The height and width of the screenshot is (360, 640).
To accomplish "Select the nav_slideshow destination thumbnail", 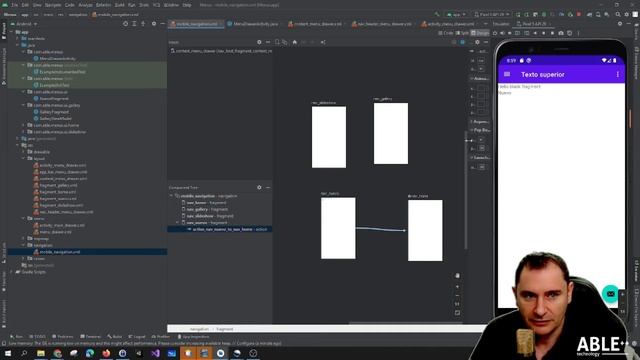I will coord(329,137).
